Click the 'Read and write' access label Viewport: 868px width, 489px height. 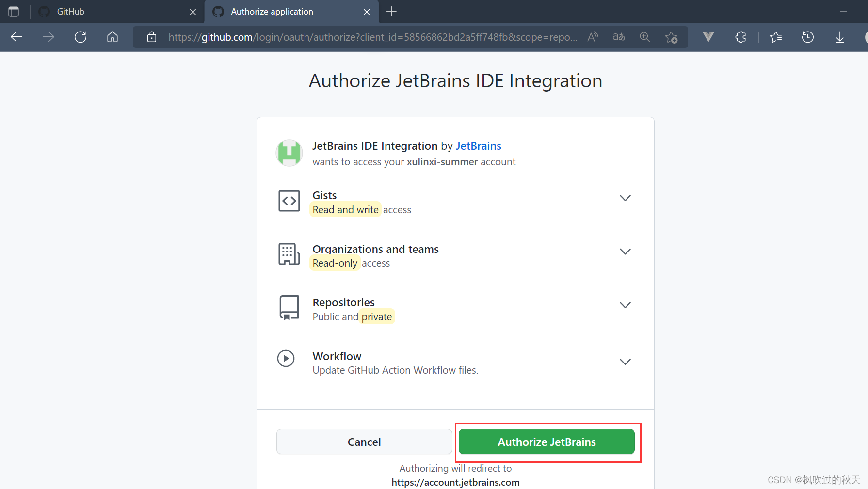click(345, 209)
